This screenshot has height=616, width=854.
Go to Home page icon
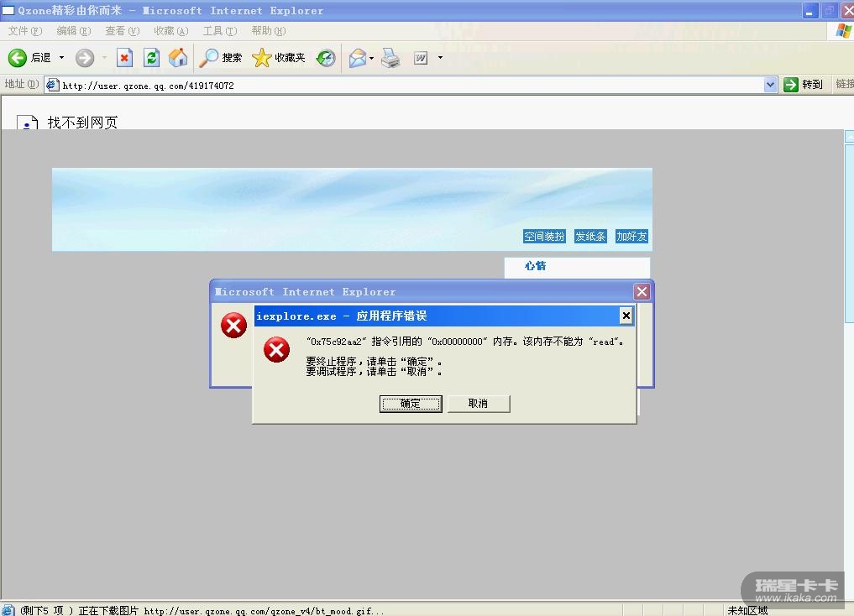click(x=178, y=58)
